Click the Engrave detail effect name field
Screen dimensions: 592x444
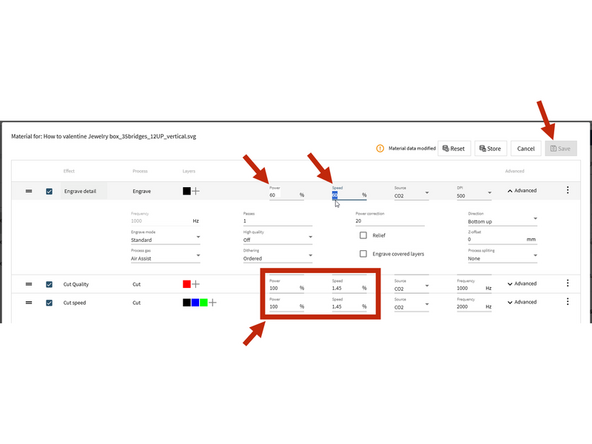pos(84,191)
